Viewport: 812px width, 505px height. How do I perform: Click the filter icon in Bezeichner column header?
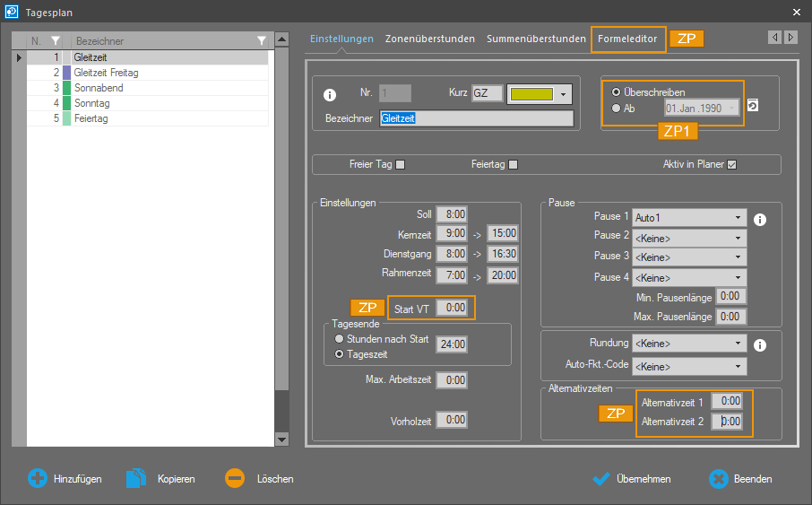coord(261,40)
